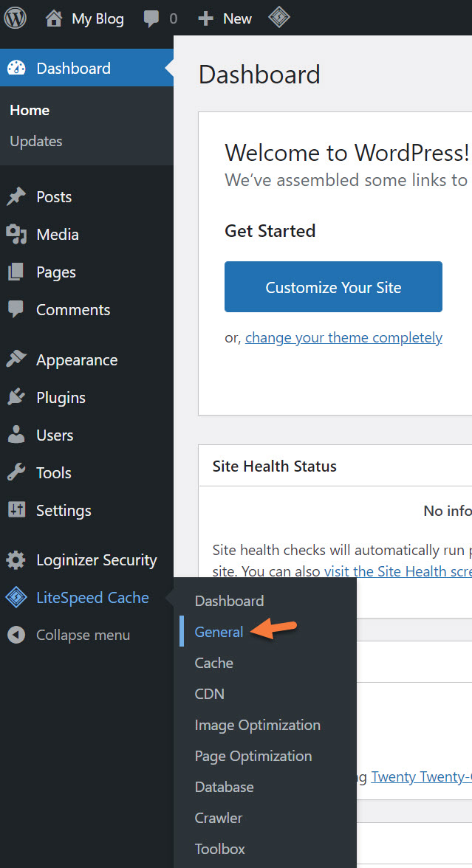This screenshot has height=868, width=472.
Task: Choose Page Optimization from the submenu
Action: [x=253, y=756]
